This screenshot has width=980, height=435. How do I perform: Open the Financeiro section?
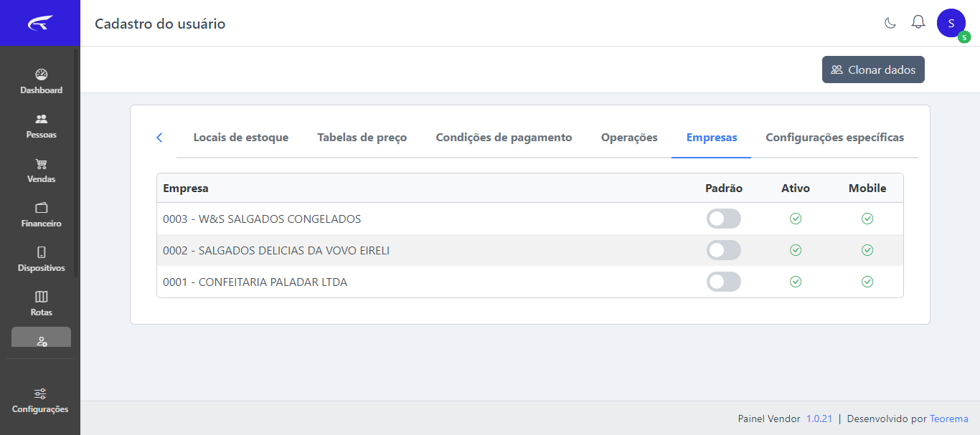(x=41, y=215)
